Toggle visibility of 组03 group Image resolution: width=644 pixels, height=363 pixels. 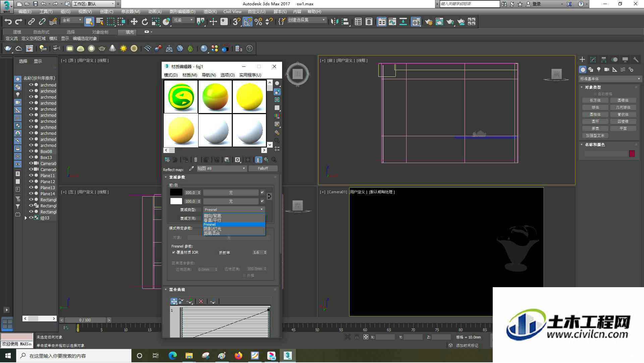pos(31,218)
